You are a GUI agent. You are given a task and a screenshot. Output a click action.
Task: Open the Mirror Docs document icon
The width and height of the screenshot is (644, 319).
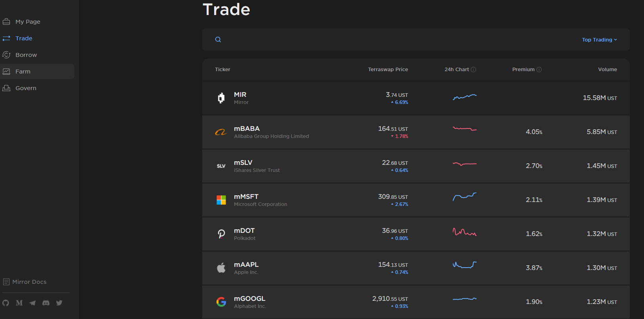(6, 282)
